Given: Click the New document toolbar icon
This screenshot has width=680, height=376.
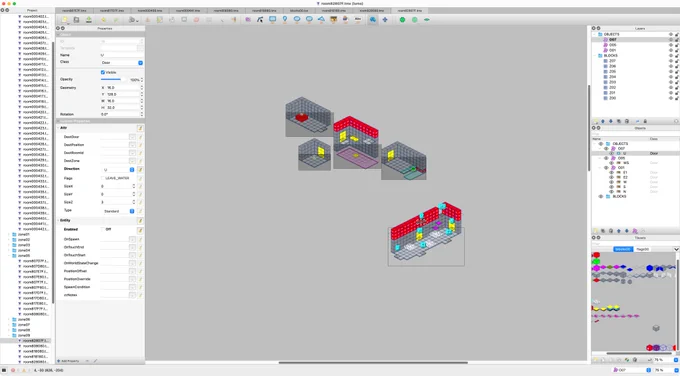Looking at the screenshot, I should coord(65,20).
